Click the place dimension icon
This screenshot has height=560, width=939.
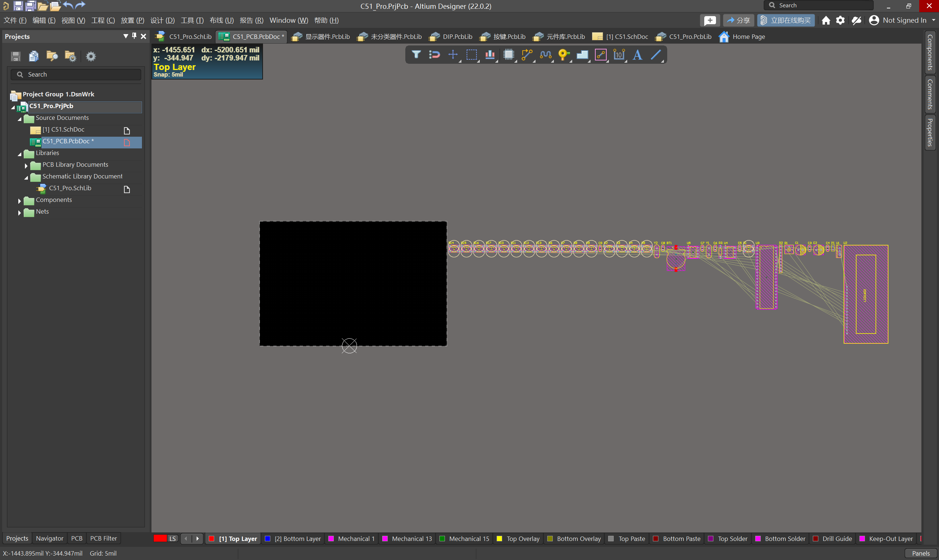(619, 55)
